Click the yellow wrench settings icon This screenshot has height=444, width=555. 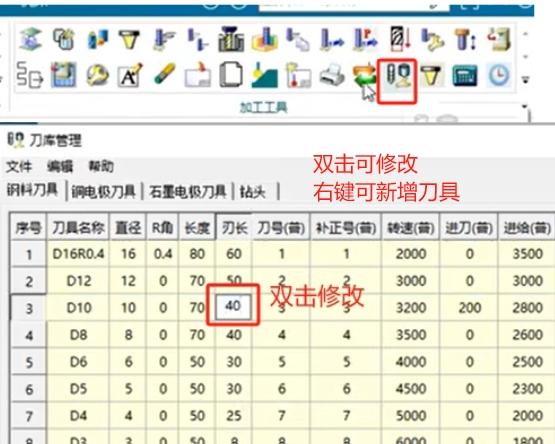pyautogui.click(x=97, y=75)
